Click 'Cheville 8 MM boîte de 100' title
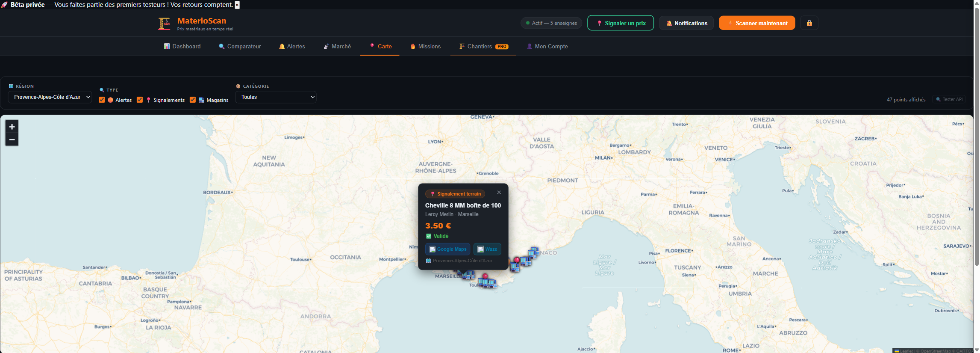This screenshot has width=980, height=353. coord(463,205)
